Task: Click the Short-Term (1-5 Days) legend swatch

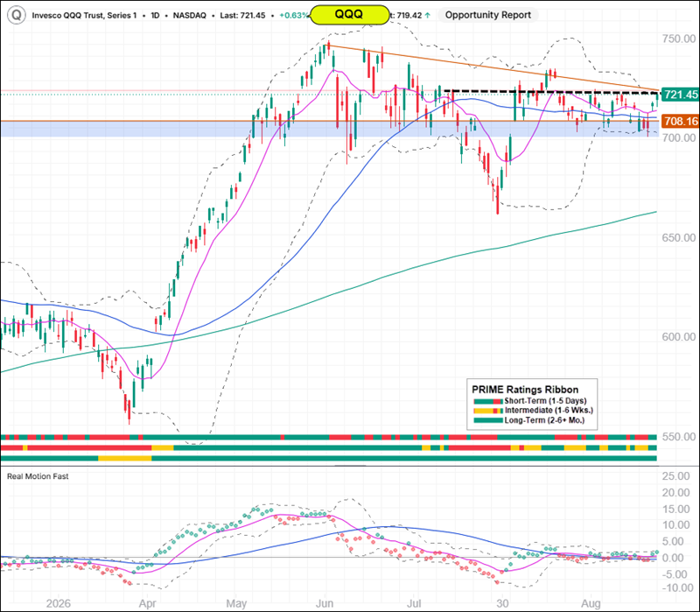Action: coord(488,401)
